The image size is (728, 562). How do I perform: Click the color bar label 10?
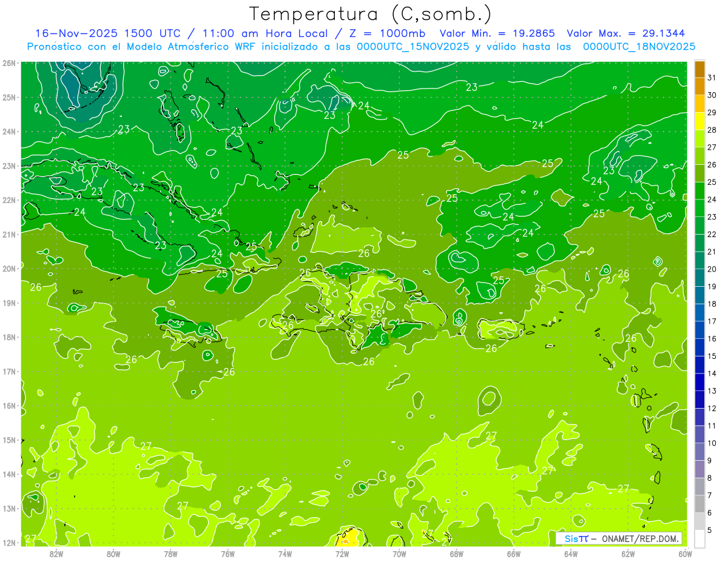712,443
